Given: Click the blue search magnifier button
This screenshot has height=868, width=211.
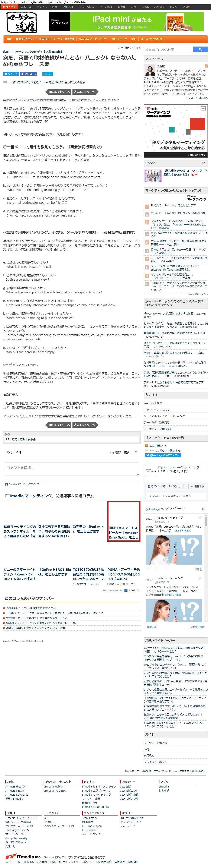Looking at the screenshot, I should (200, 50).
